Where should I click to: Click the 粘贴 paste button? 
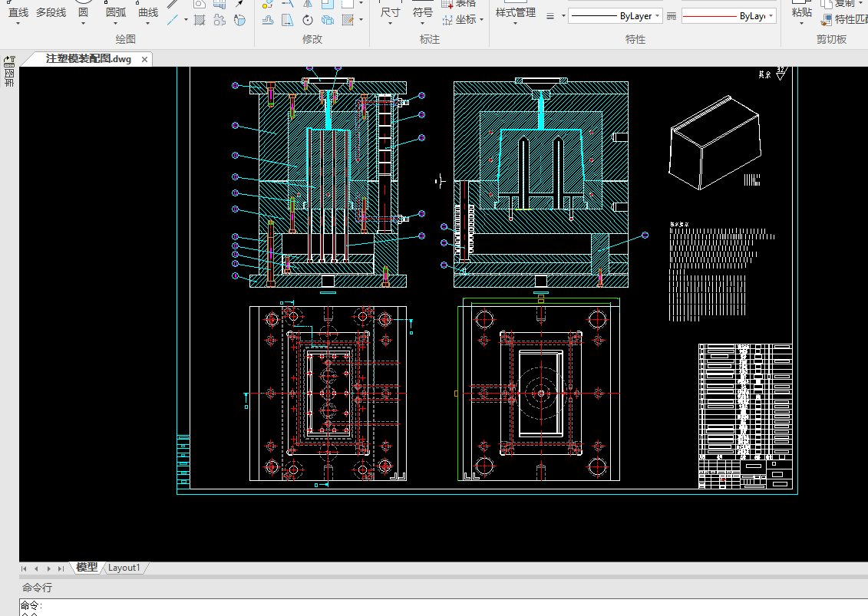[x=800, y=12]
